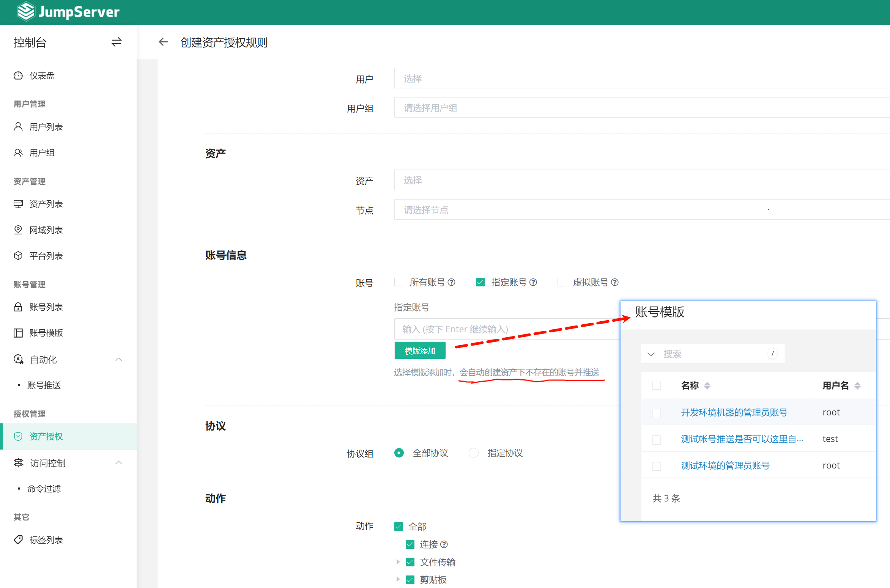
Task: Collapse the 自动化 menu section
Action: [118, 359]
